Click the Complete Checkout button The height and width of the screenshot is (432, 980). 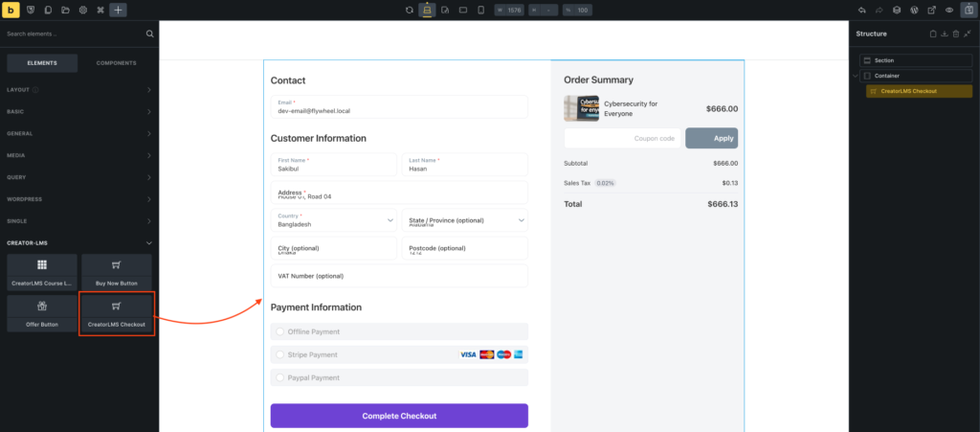click(399, 416)
